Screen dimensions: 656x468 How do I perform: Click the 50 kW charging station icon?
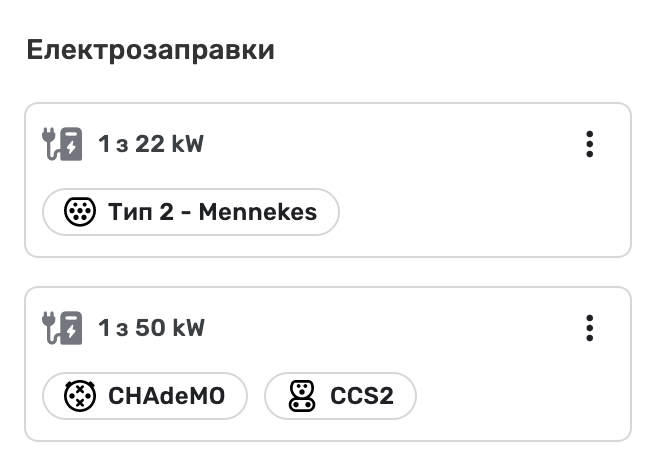[62, 328]
